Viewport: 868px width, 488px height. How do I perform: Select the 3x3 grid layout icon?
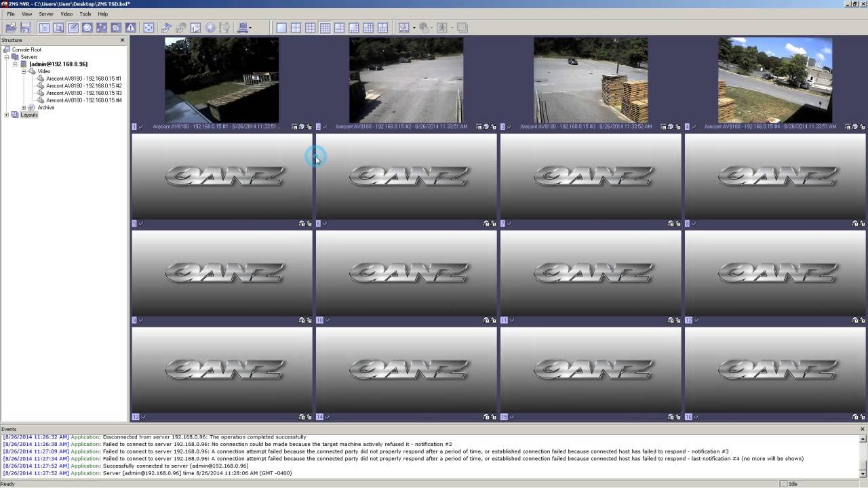tap(311, 28)
